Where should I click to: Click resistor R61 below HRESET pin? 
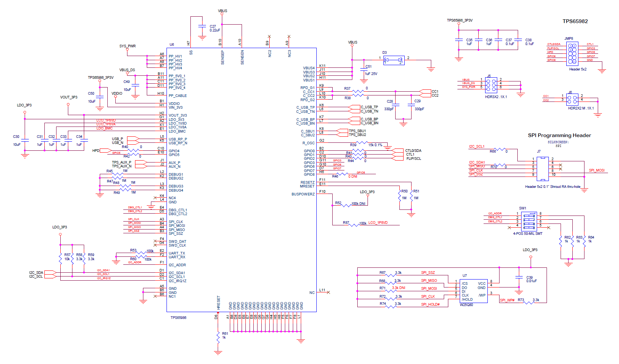click(218, 337)
